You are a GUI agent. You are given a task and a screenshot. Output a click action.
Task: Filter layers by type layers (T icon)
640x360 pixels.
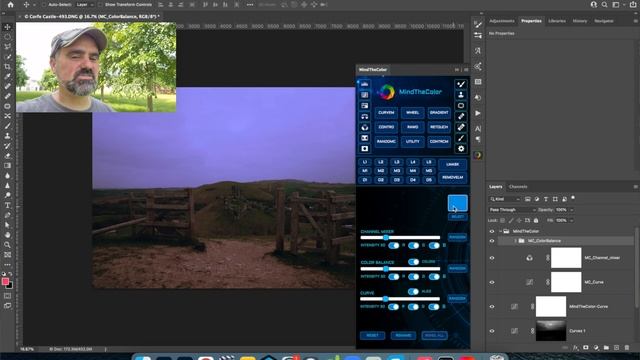pyautogui.click(x=546, y=199)
